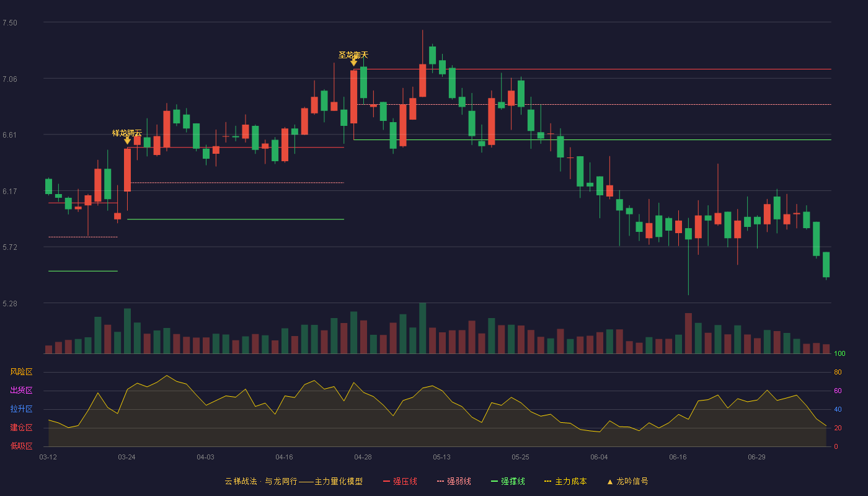Click the 05-25 date label
Viewport: 868px width, 496px height.
coord(520,457)
